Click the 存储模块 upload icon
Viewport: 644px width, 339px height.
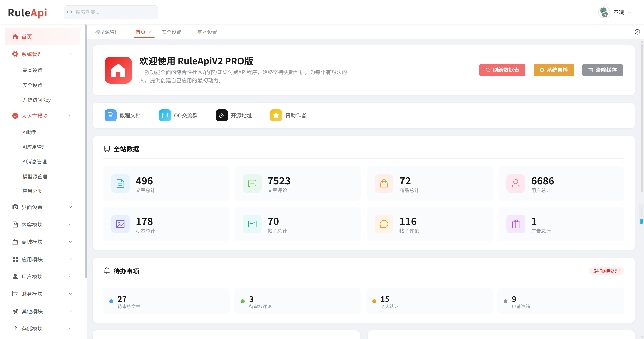point(15,329)
